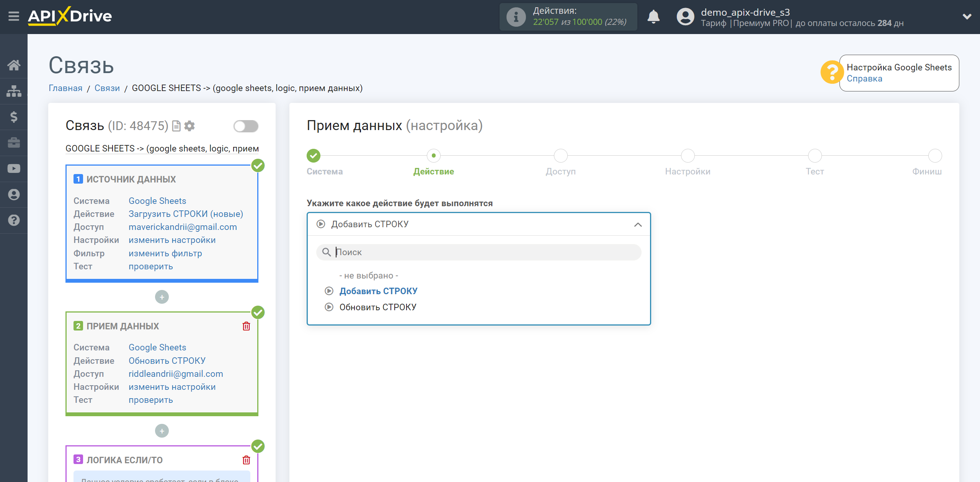
Task: Click the ИСТОЧНИК ДАННЫХ header
Action: click(x=131, y=179)
